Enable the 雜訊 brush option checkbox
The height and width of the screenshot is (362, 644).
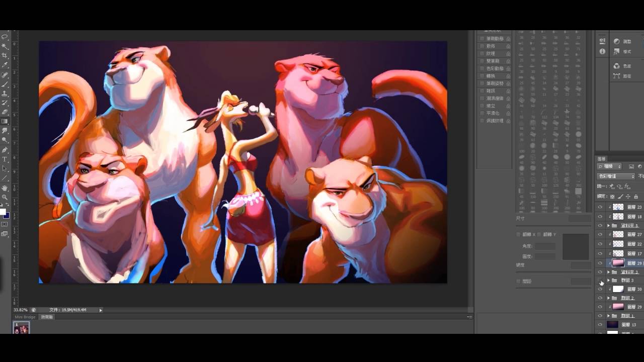tap(482, 91)
